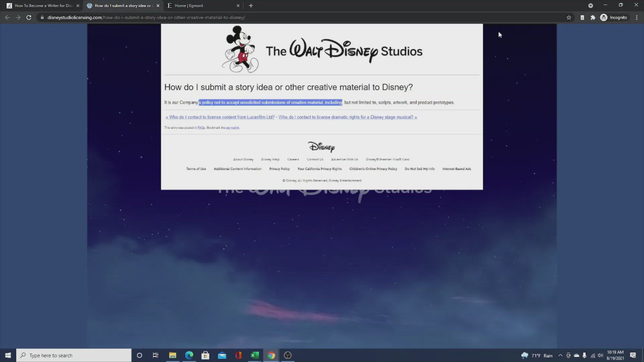The image size is (644, 362).
Task: Open 'Who do I contact to license content from Lucasfilm' link
Action: 220,117
